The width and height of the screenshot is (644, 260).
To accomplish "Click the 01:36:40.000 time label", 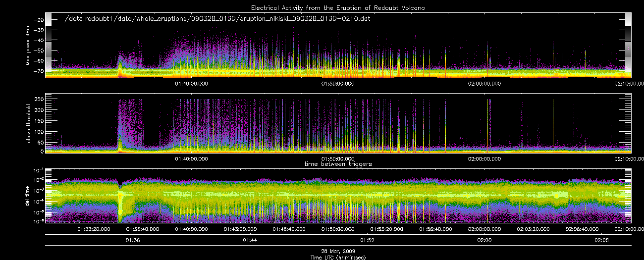I will (143, 229).
